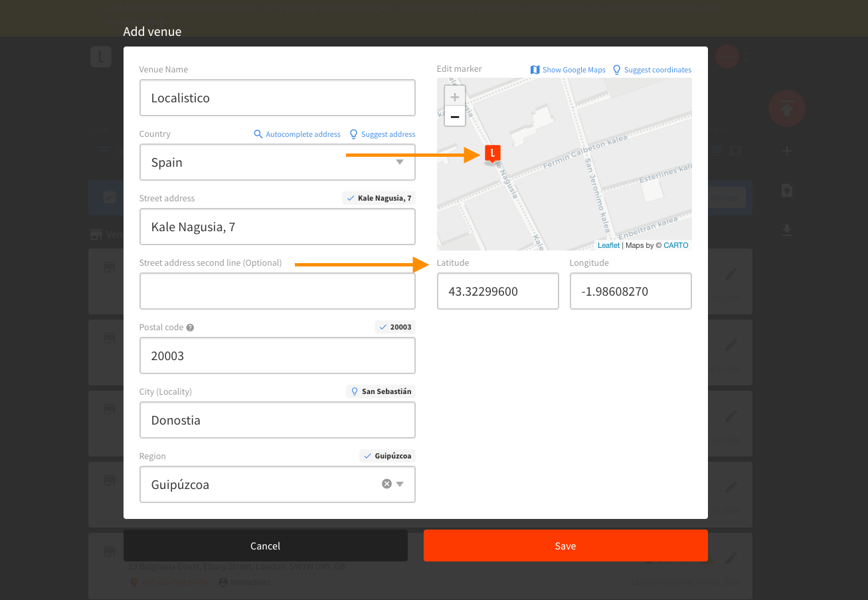868x600 pixels.
Task: Apply the Kale Nagusia, 7 suggestion chip
Action: coord(379,198)
